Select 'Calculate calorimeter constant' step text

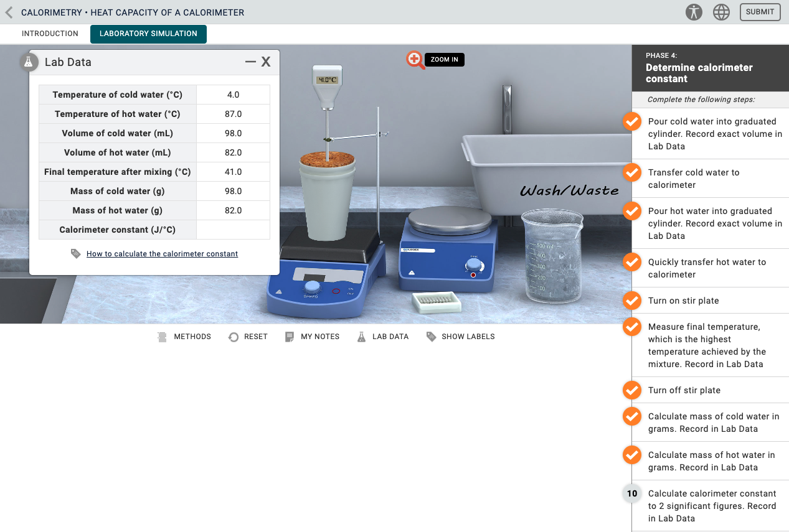[712, 506]
